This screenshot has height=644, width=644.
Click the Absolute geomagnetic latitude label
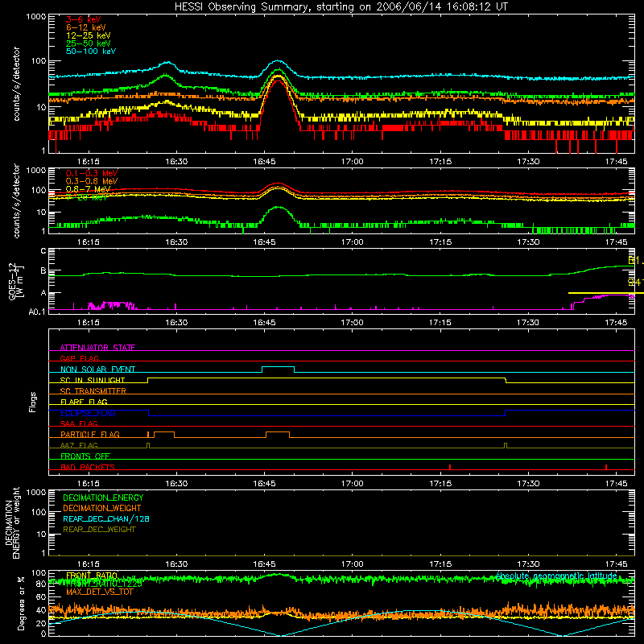pyautogui.click(x=556, y=576)
